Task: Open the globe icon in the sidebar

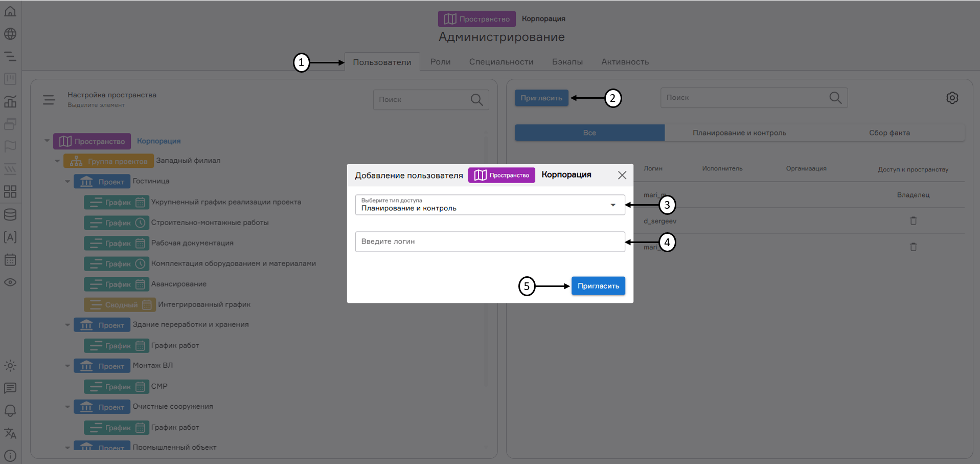Action: coord(10,34)
